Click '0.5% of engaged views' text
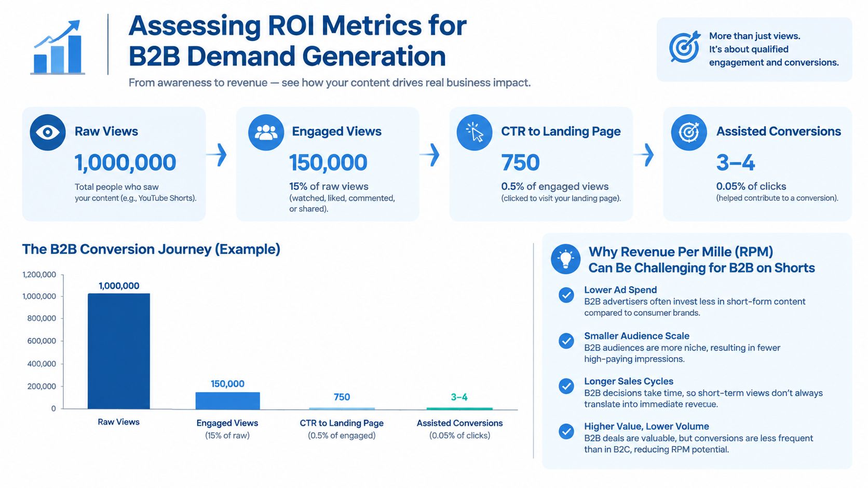The height and width of the screenshot is (488, 868). pos(554,186)
